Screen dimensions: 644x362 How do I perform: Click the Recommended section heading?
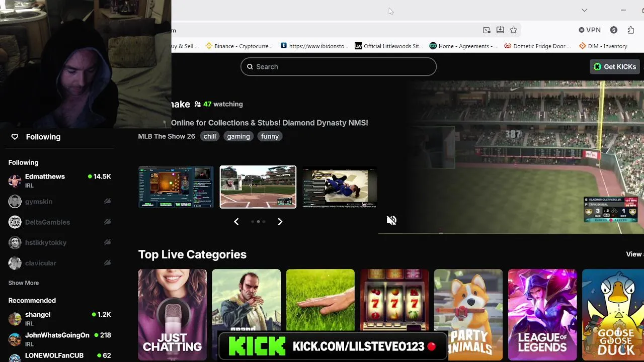[32, 301]
